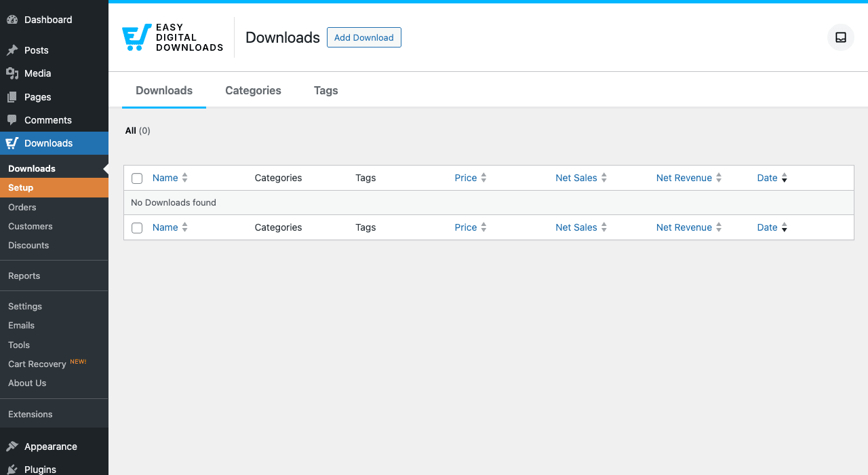Viewport: 868px width, 475px height.
Task: Open the notifications inbox icon
Action: [841, 37]
